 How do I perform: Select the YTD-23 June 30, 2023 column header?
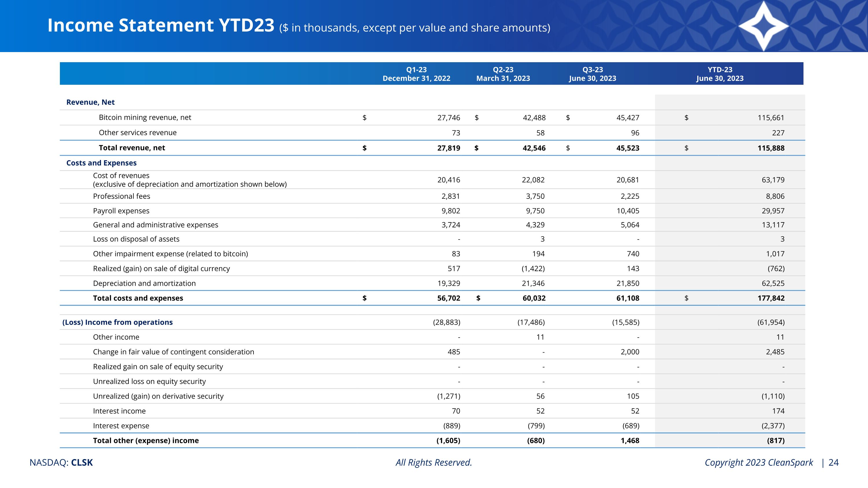pos(720,74)
